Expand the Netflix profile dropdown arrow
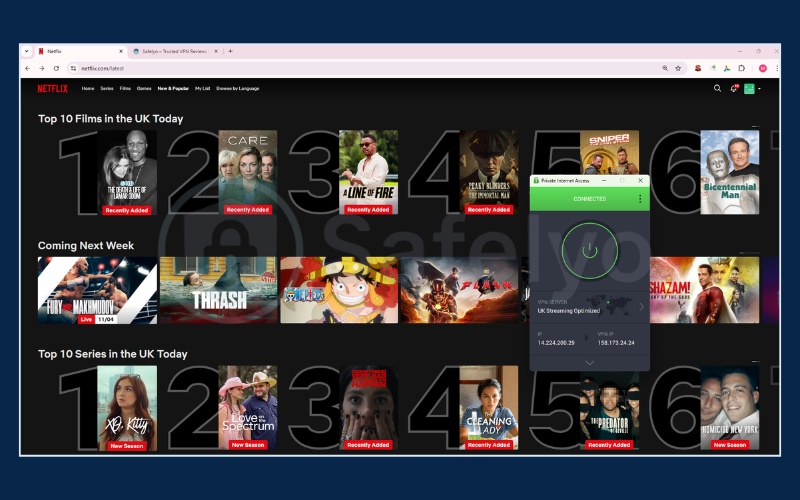Viewport: 800px width, 500px height. pyautogui.click(x=759, y=89)
